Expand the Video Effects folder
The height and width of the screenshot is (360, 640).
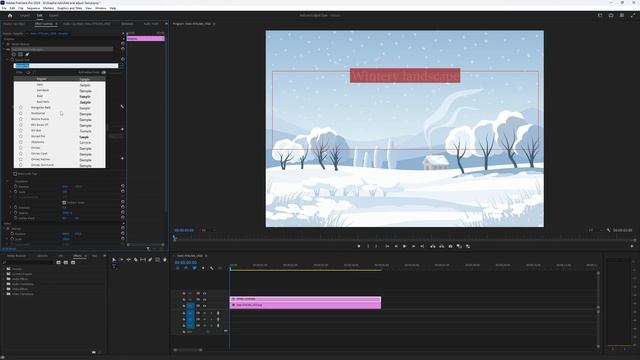(4, 289)
